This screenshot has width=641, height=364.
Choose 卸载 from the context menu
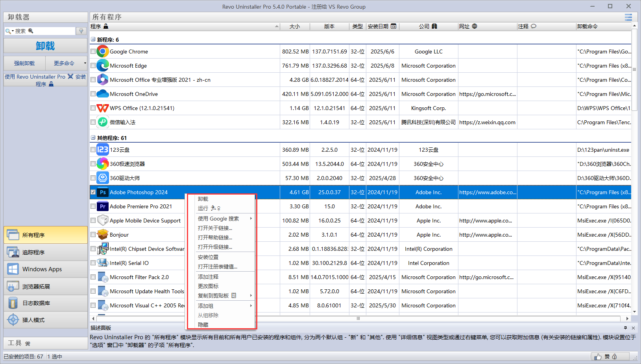pos(203,199)
